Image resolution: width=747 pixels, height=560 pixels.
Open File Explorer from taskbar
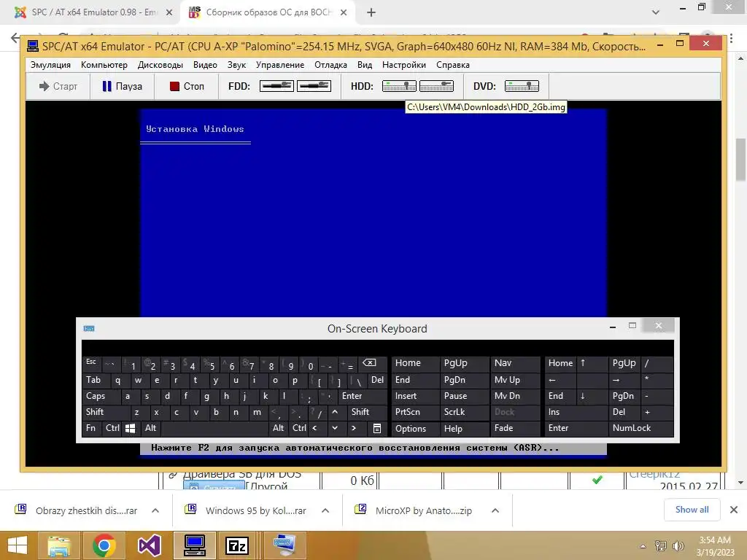pyautogui.click(x=58, y=545)
